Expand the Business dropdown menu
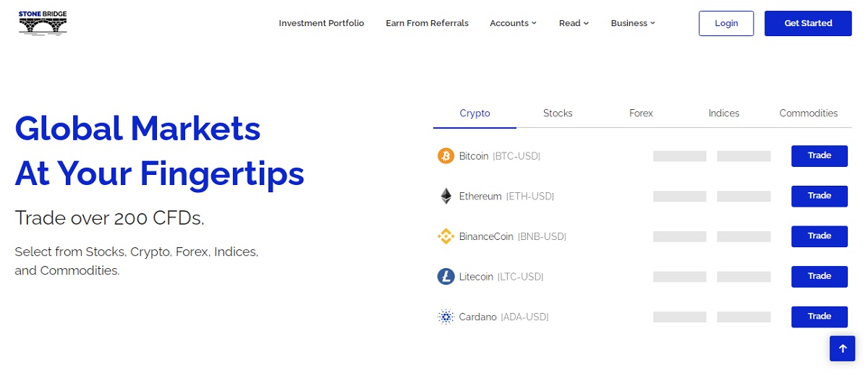This screenshot has width=868, height=378. (633, 23)
